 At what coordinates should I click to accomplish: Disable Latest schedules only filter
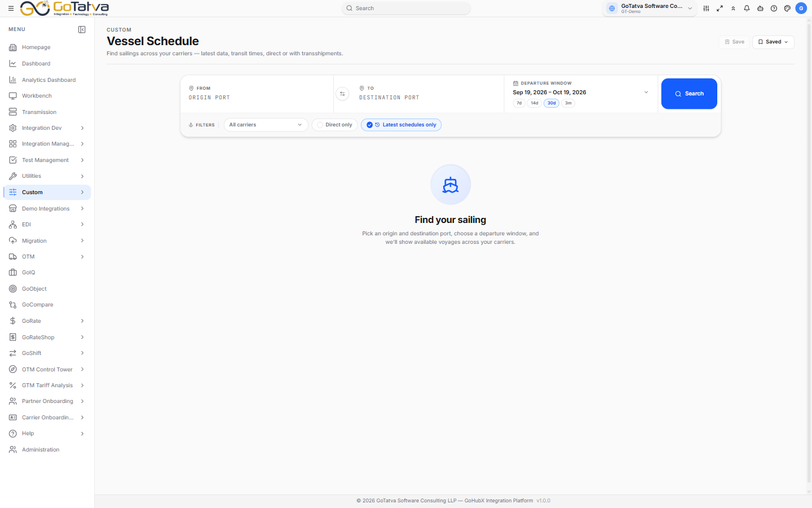(401, 125)
